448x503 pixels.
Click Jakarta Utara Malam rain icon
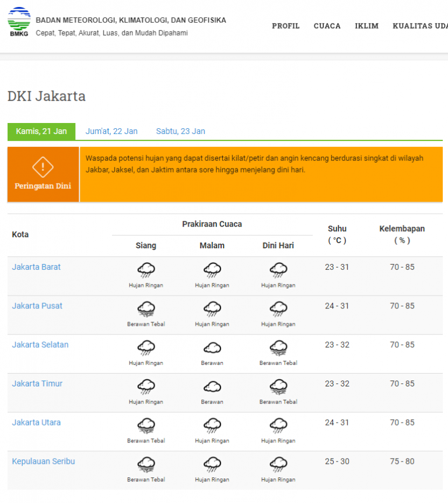pos(212,426)
